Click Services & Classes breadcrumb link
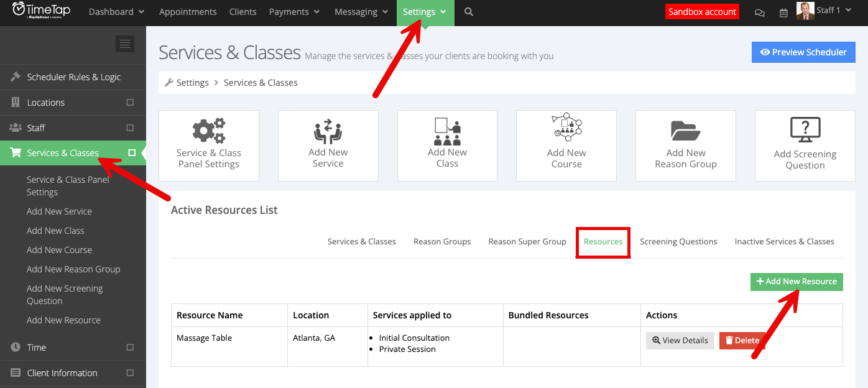The width and height of the screenshot is (868, 388). click(261, 82)
